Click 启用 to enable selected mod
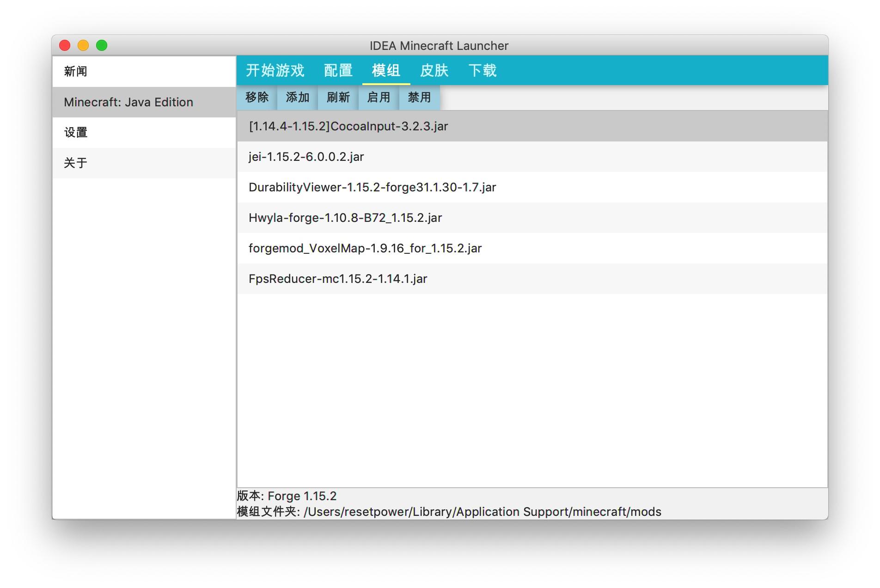880x588 pixels. (378, 98)
